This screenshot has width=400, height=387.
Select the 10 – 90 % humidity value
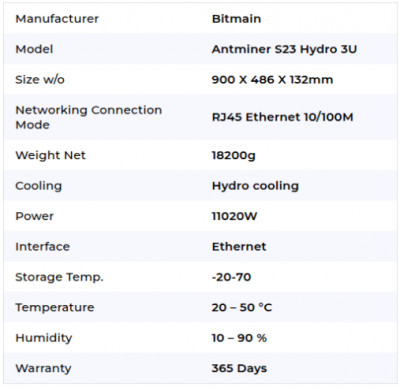239,338
